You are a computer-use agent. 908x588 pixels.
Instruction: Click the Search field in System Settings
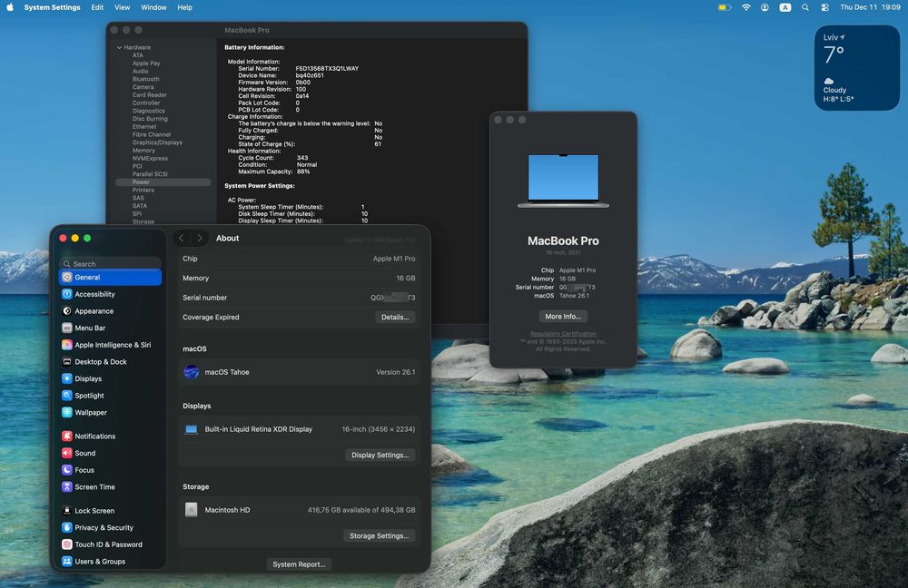click(111, 263)
